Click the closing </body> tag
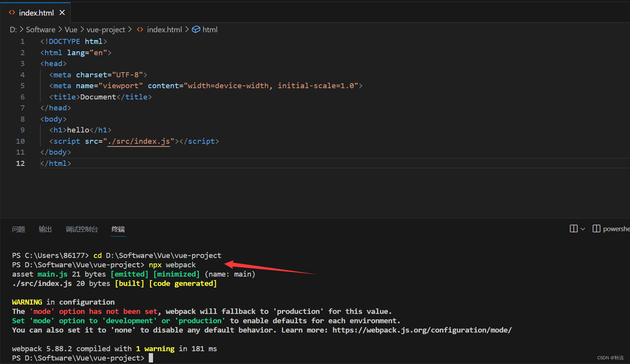The image size is (630, 364). pyautogui.click(x=56, y=152)
